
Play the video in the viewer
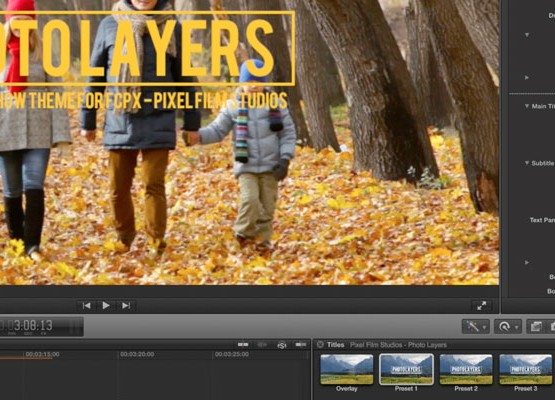point(105,305)
